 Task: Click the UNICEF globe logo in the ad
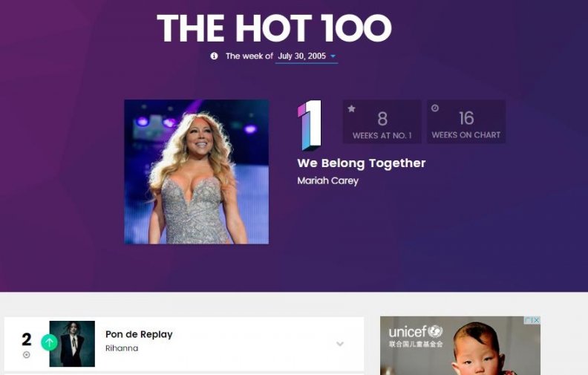435,331
